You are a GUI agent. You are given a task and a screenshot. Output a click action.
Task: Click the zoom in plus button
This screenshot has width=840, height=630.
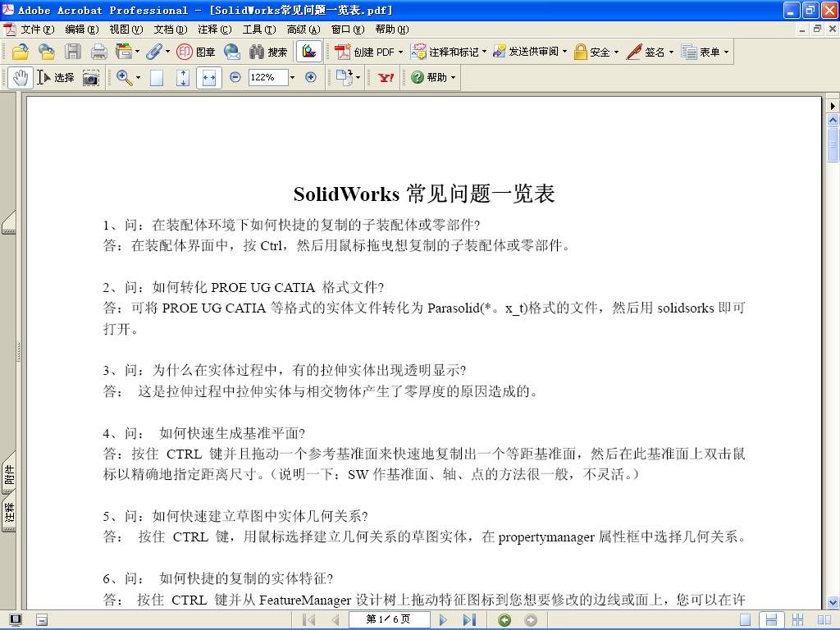point(311,77)
